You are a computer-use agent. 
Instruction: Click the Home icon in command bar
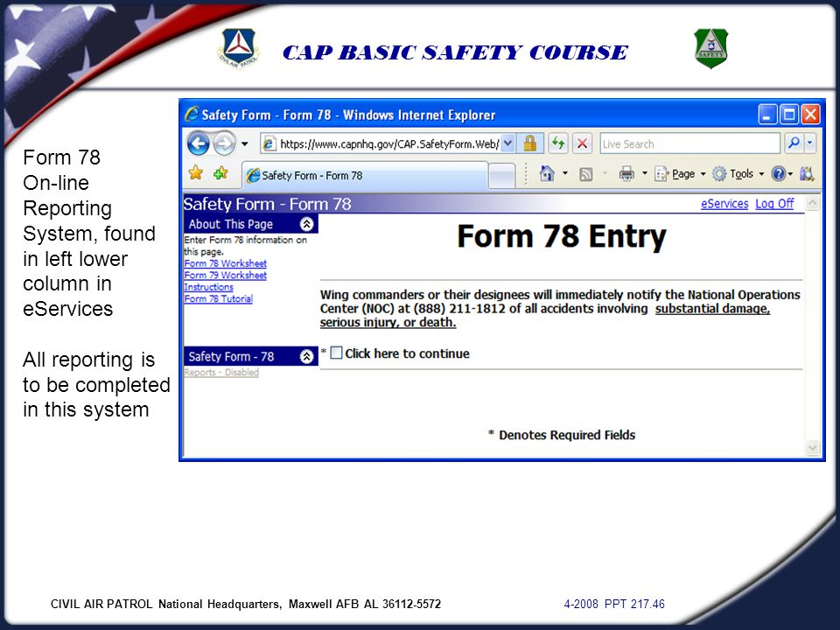pyautogui.click(x=546, y=173)
